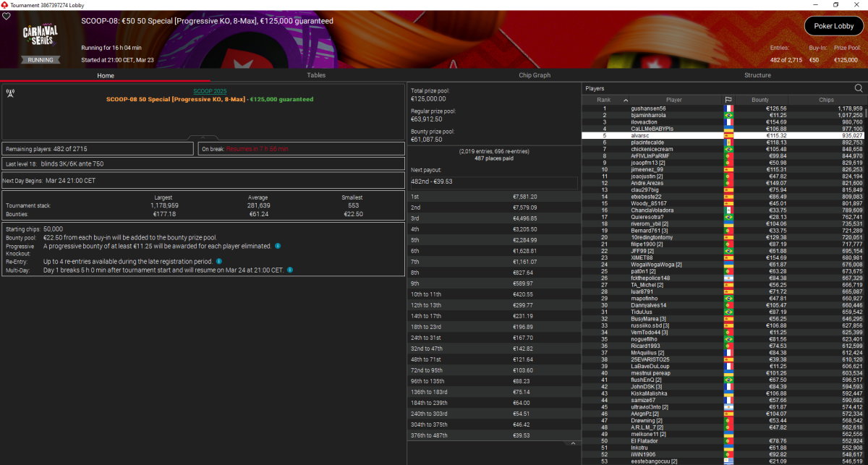Open the Structure tab
The width and height of the screenshot is (868, 465).
(757, 75)
